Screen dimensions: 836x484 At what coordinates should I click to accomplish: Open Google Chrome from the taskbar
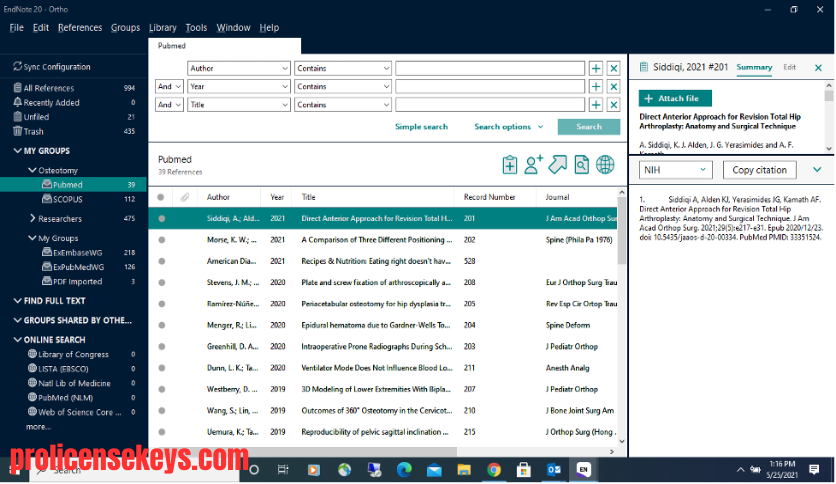(494, 470)
